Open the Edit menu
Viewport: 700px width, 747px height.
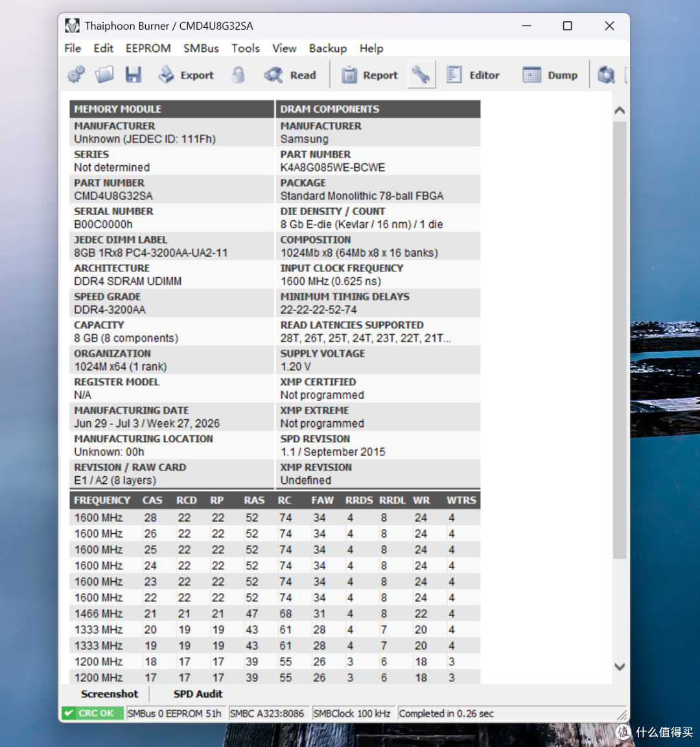click(x=104, y=48)
